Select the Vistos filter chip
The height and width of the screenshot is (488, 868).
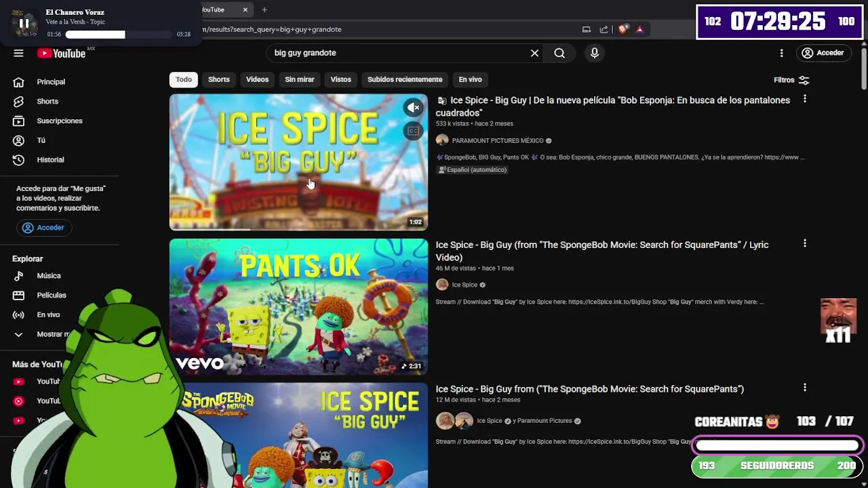pos(340,79)
